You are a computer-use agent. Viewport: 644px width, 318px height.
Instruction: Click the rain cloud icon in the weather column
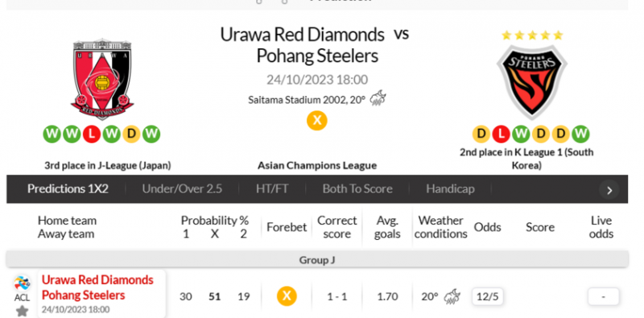(452, 296)
